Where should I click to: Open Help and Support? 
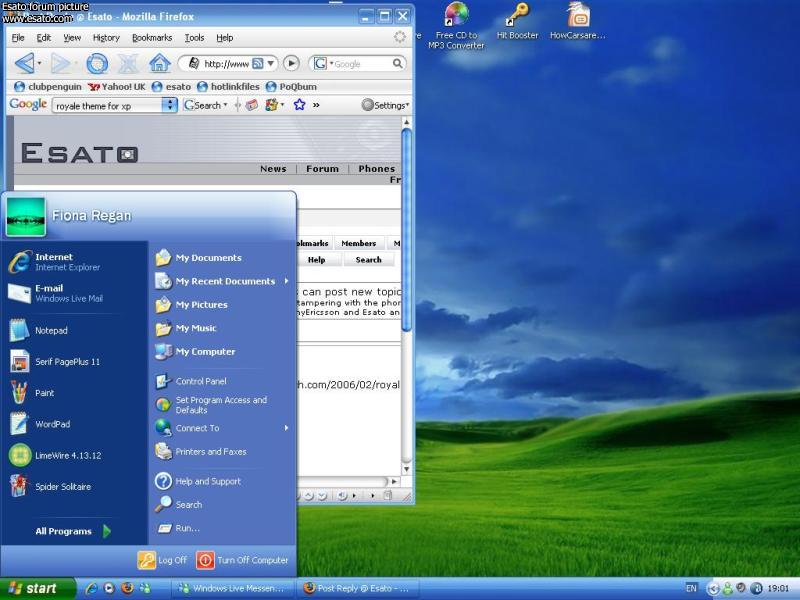(x=198, y=481)
